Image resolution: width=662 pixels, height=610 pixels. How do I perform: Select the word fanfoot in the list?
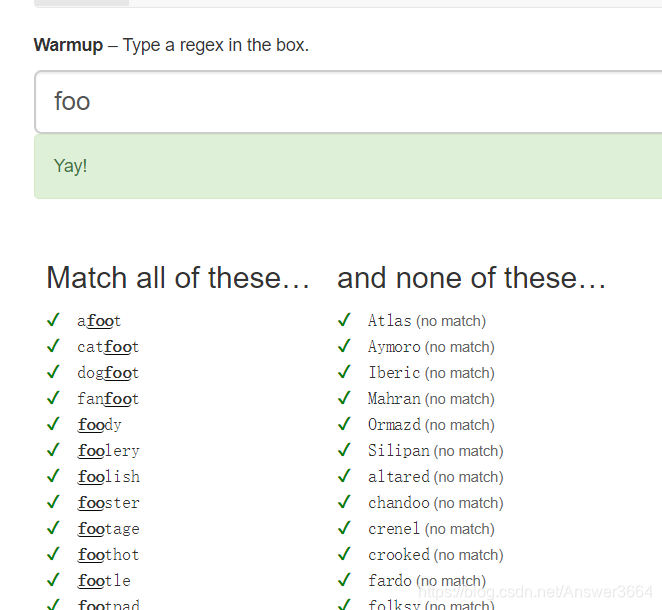click(x=108, y=399)
